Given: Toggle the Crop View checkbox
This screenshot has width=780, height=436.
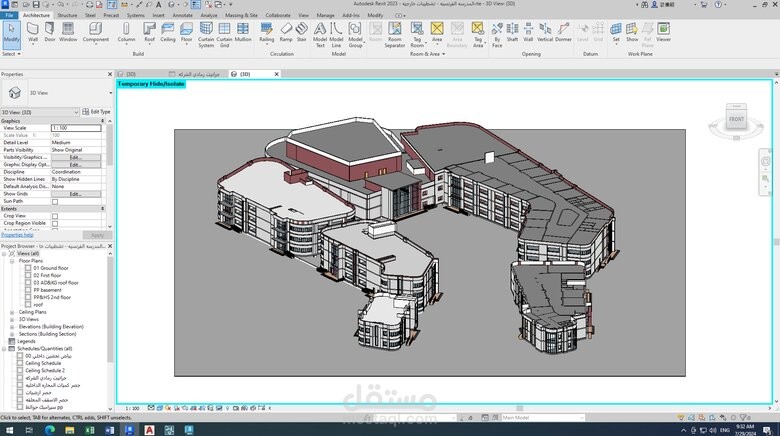Looking at the screenshot, I should [55, 216].
